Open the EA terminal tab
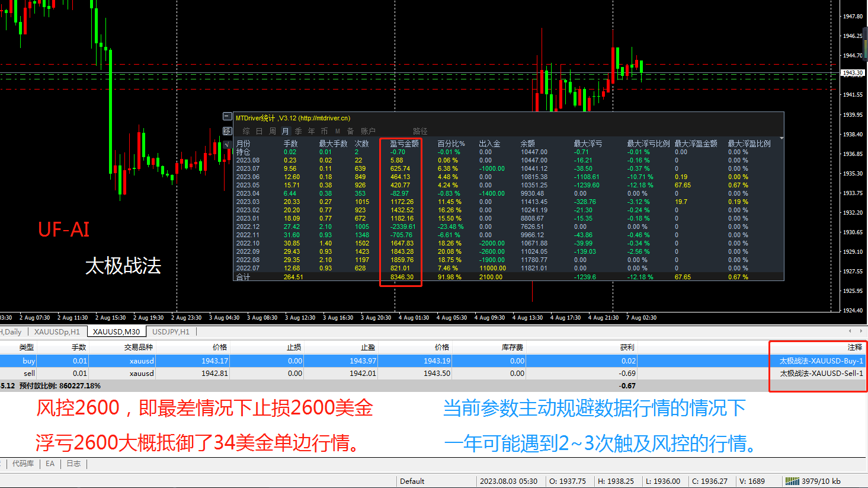Image resolution: width=868 pixels, height=488 pixels. 50,464
